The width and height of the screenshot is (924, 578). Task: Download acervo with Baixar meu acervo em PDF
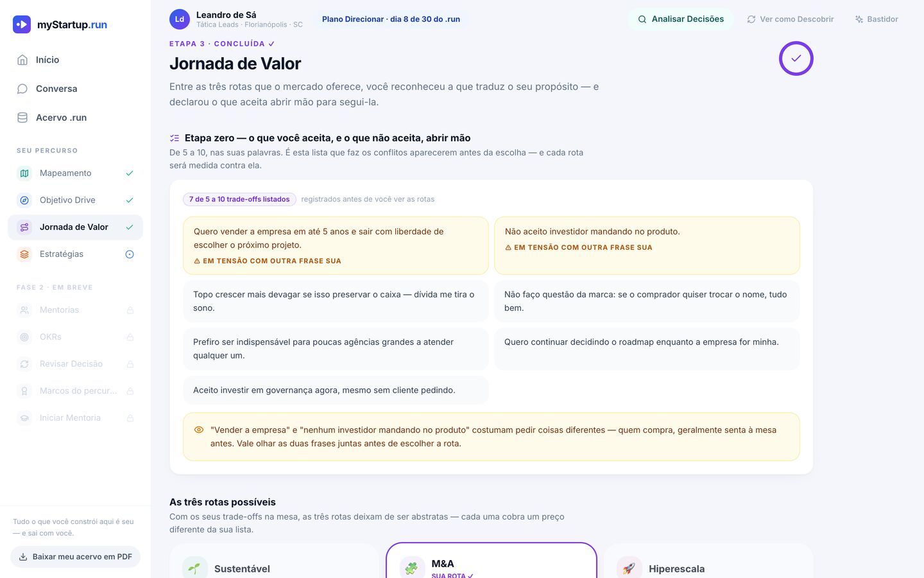75,557
